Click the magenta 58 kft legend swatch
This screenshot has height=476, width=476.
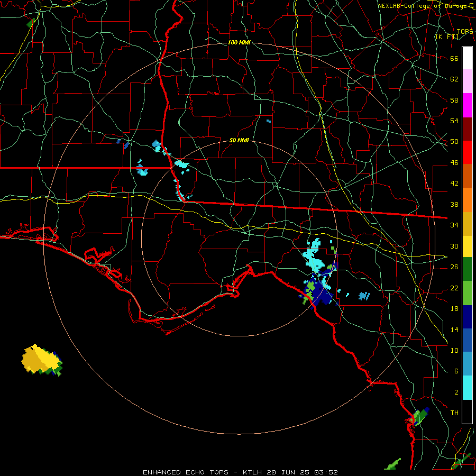[x=467, y=105]
